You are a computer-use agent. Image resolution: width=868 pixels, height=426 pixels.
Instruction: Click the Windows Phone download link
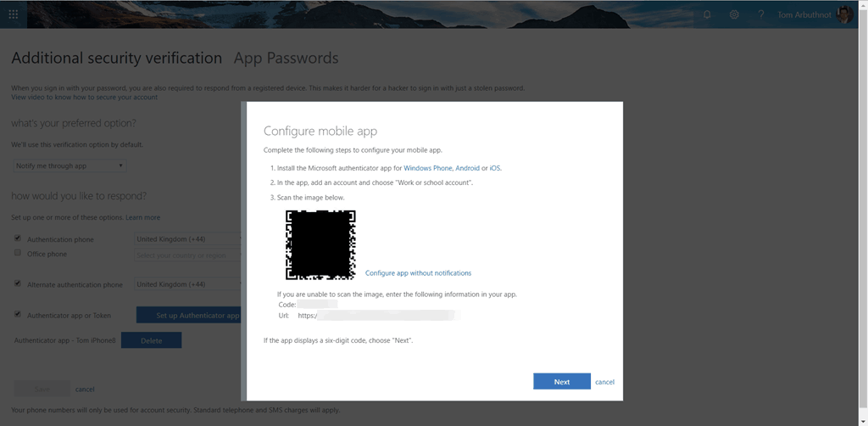pos(428,168)
